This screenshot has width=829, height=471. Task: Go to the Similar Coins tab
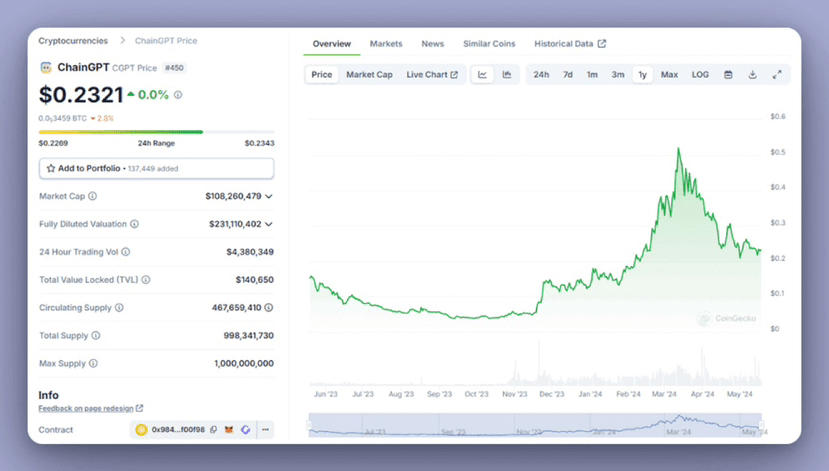pyautogui.click(x=489, y=44)
